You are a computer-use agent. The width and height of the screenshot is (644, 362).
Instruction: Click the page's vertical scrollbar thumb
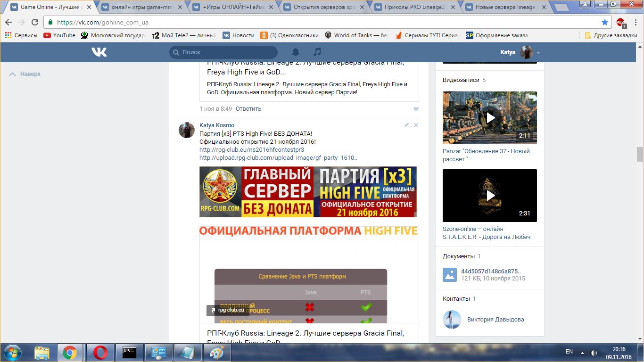[640, 154]
